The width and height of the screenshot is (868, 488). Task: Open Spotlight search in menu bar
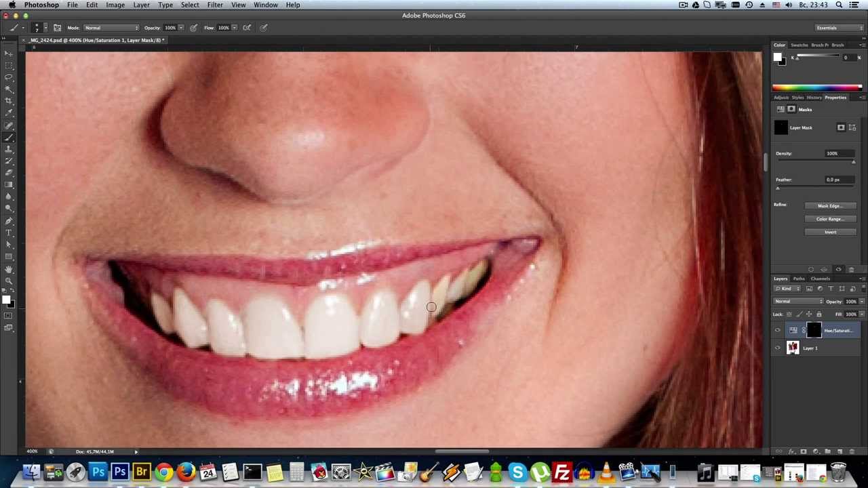pos(839,5)
